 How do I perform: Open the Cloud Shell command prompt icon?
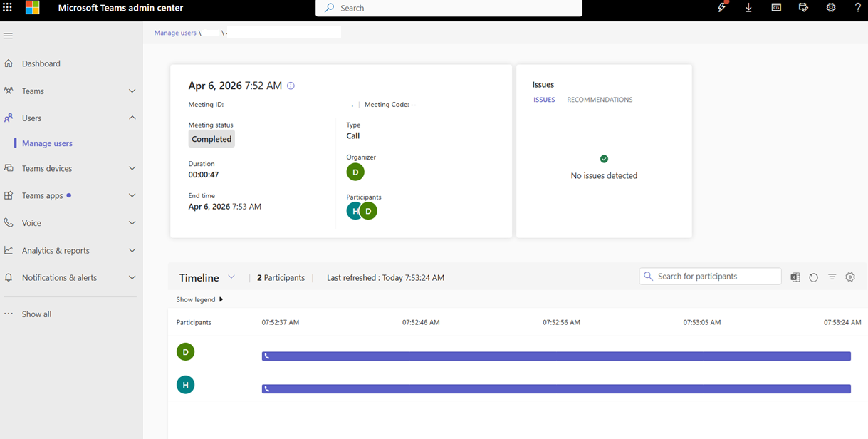coord(776,8)
